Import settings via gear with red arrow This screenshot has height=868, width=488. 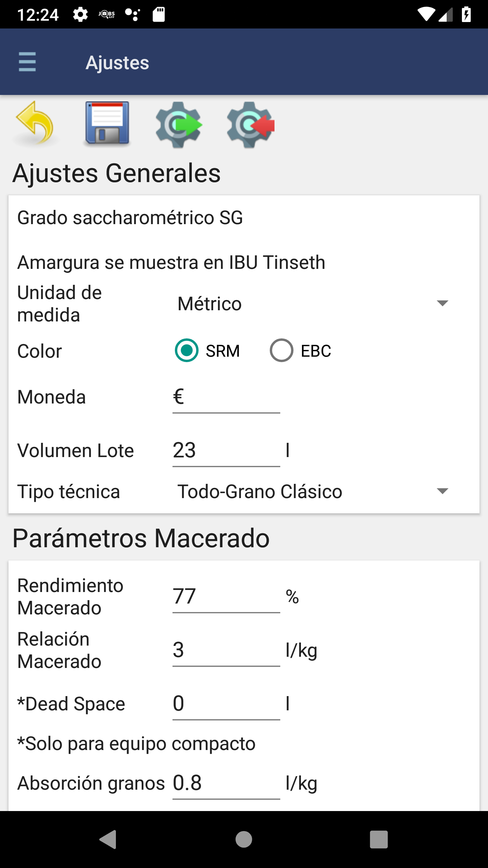coord(250,125)
